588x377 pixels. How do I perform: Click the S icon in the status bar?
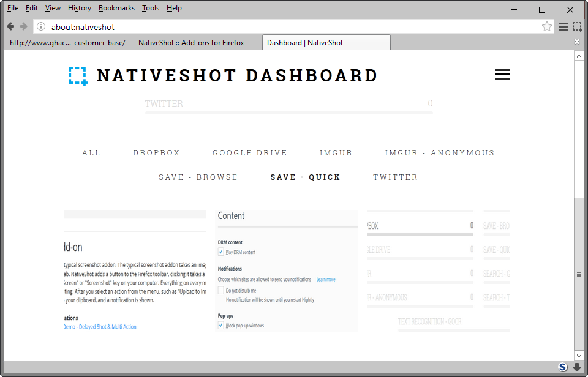tap(562, 367)
